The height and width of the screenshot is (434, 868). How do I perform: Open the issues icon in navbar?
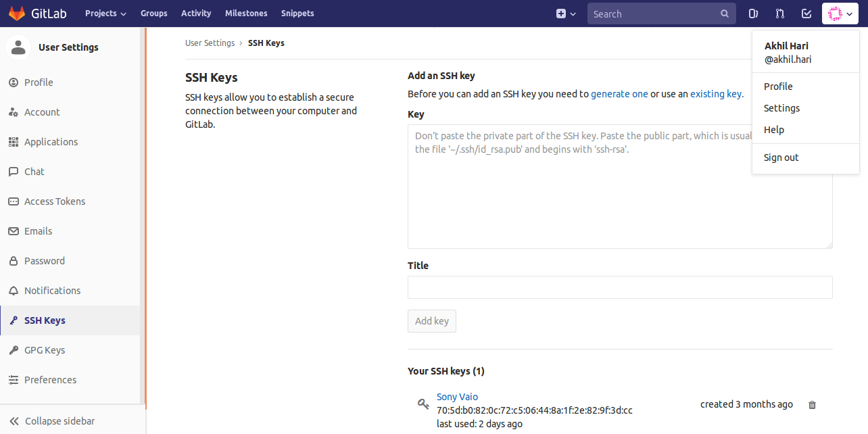tap(754, 14)
